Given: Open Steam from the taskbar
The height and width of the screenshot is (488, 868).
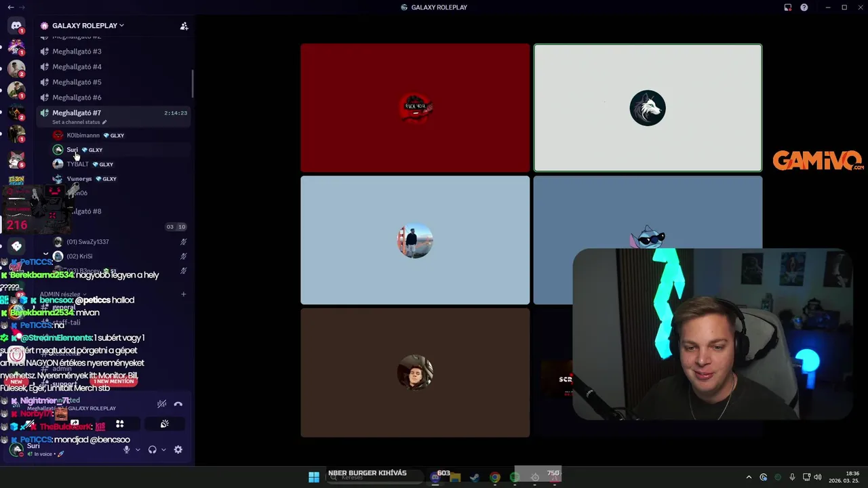Looking at the screenshot, I should tap(475, 477).
